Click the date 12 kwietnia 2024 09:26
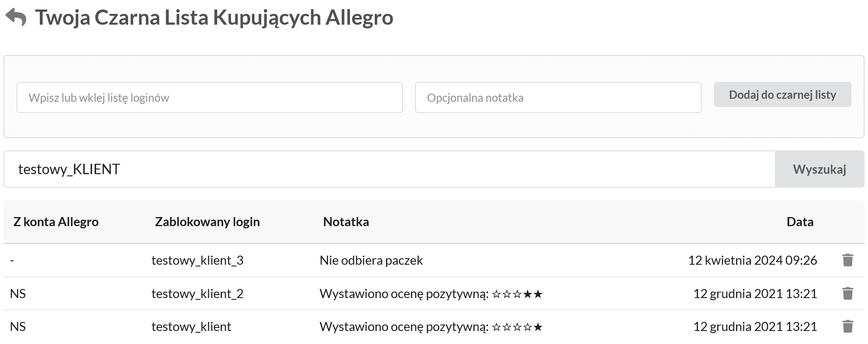The image size is (868, 344). pos(753,260)
